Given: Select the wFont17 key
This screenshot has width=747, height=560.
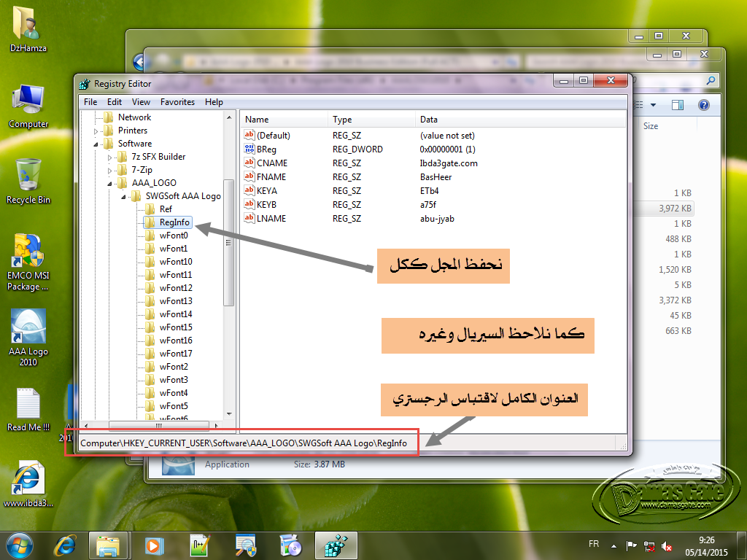Looking at the screenshot, I should click(176, 354).
